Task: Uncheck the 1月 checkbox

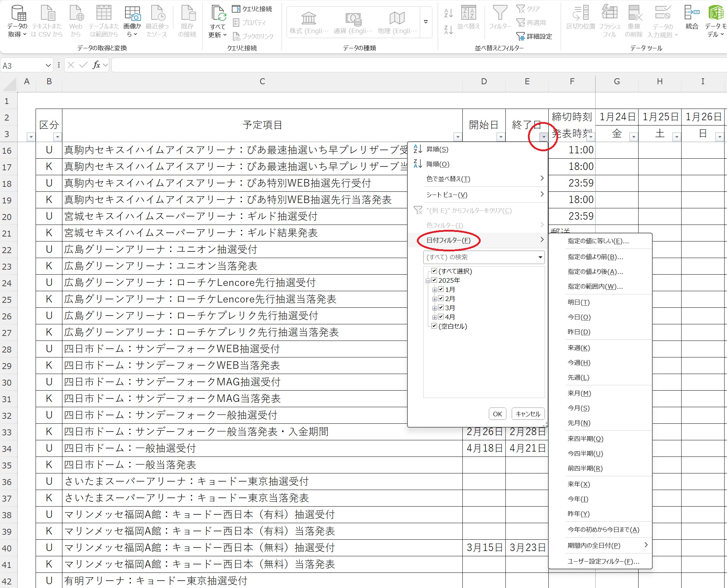Action: click(x=441, y=289)
